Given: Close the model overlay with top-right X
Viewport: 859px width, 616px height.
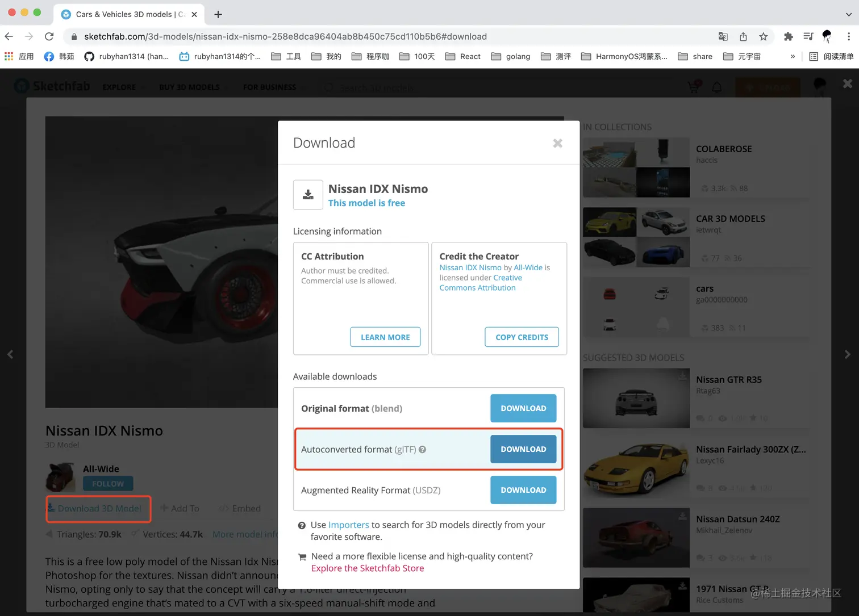Looking at the screenshot, I should tap(848, 83).
